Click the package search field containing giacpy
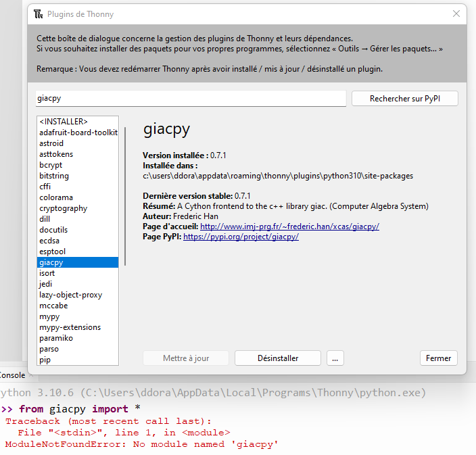This screenshot has width=476, height=455. (191, 98)
